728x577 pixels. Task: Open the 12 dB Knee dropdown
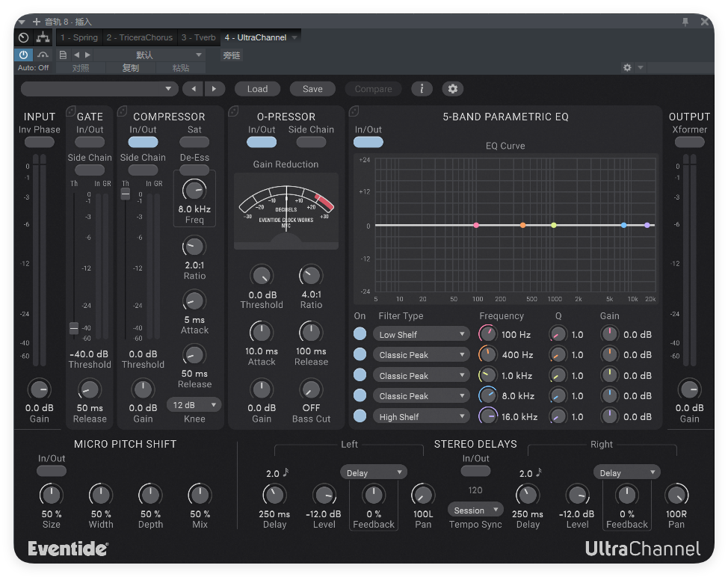[194, 405]
